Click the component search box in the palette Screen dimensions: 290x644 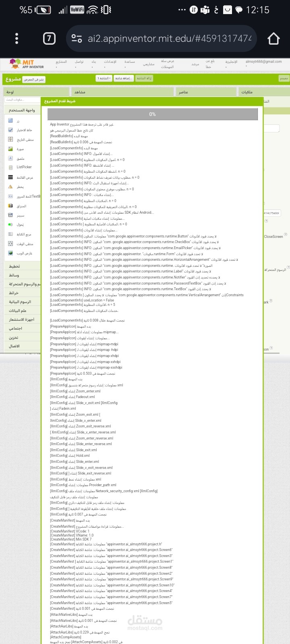pos(23,99)
